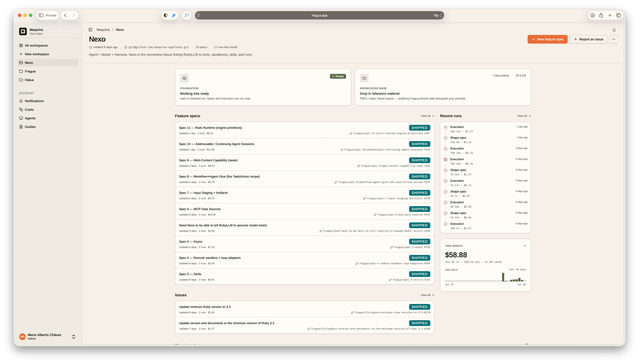Go back with the browser back arrow

[65, 15]
